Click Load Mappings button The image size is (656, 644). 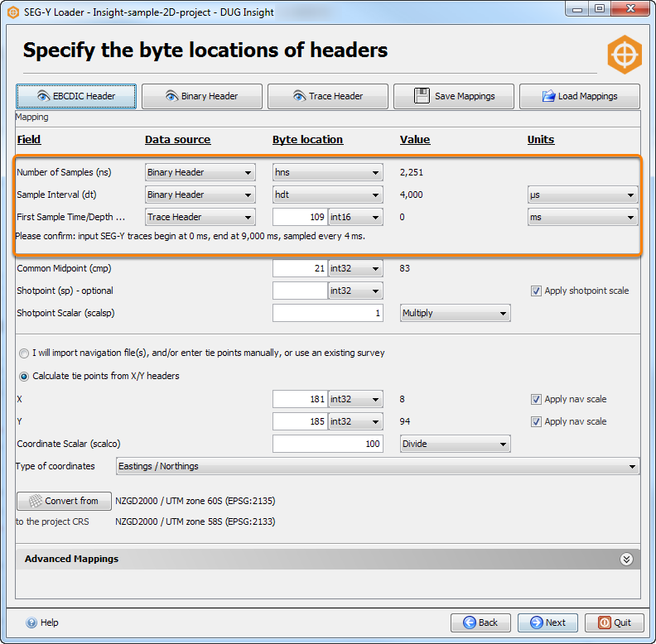[580, 96]
